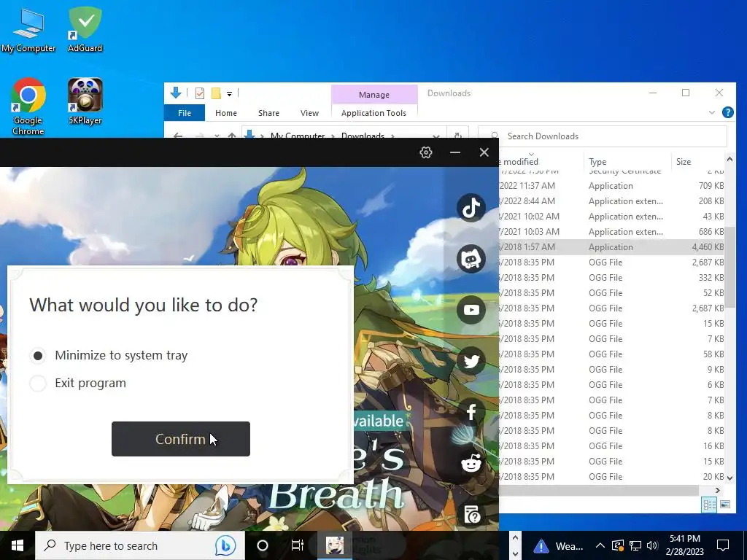747x560 pixels.
Task: Open Share tab in Explorer ribbon
Action: coord(268,113)
